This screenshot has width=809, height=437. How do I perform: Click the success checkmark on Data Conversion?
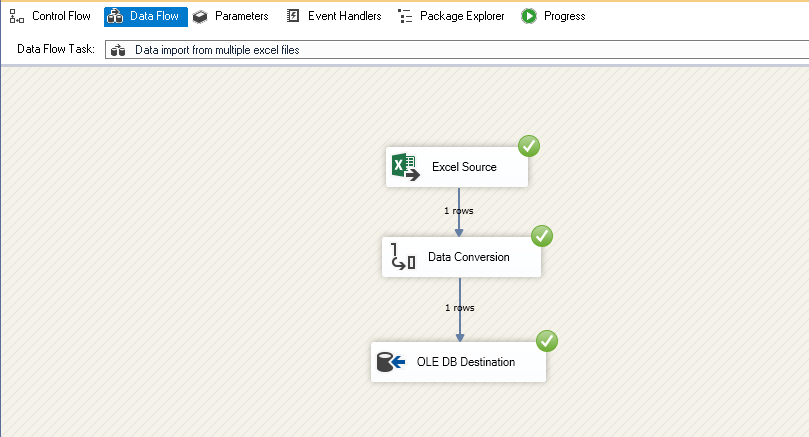coord(542,237)
